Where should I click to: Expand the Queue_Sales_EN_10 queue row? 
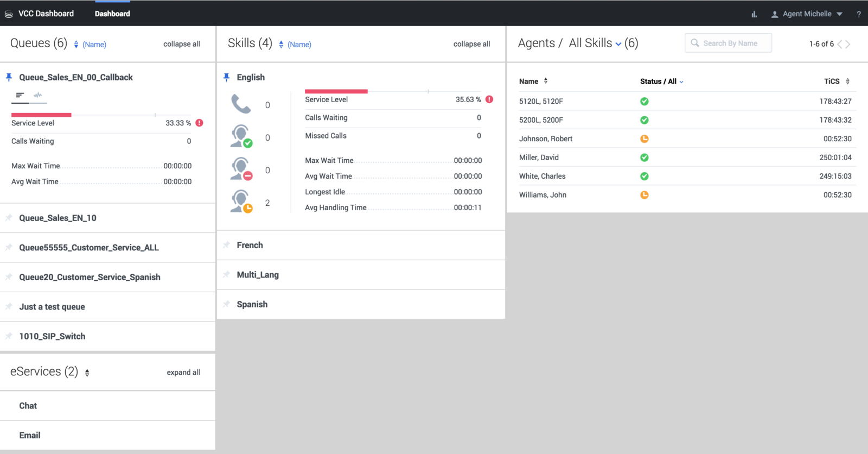(x=107, y=218)
